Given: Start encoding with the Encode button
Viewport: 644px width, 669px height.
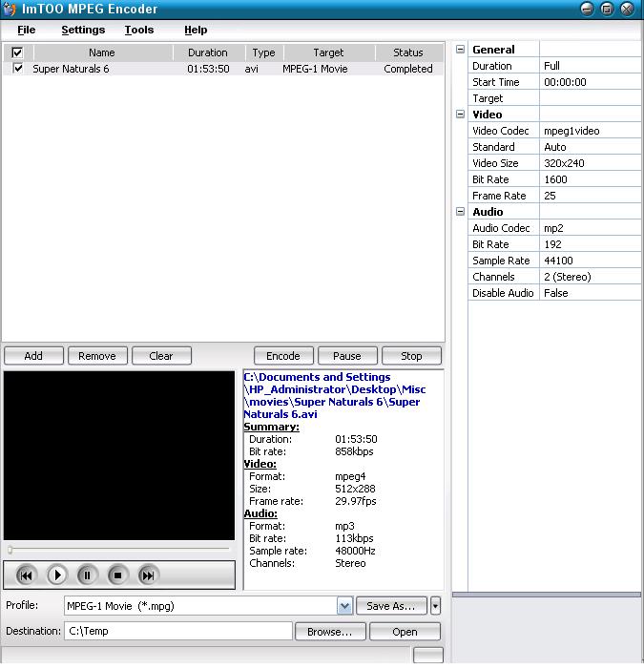Looking at the screenshot, I should point(283,356).
